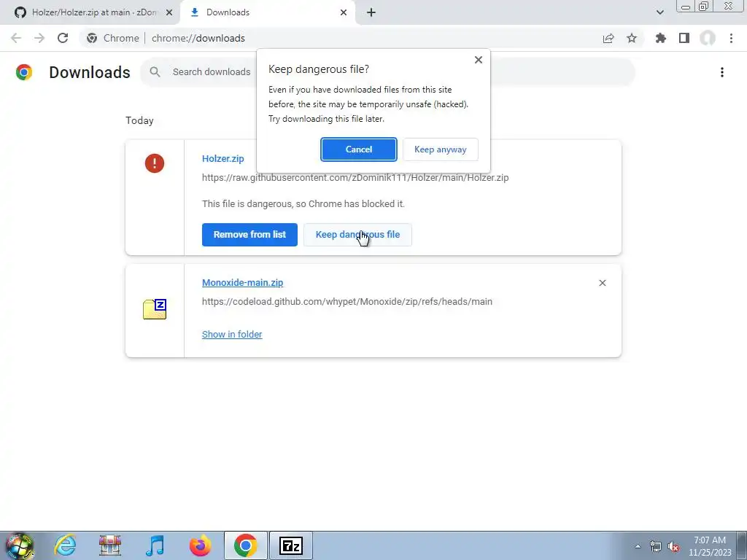Go back with the back arrow

tap(16, 38)
